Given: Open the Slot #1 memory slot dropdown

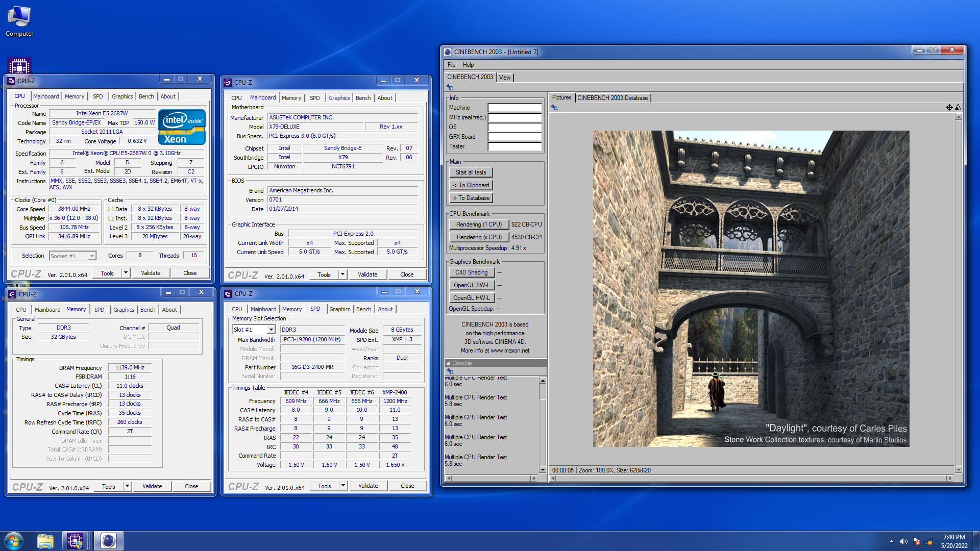Looking at the screenshot, I should [x=271, y=330].
